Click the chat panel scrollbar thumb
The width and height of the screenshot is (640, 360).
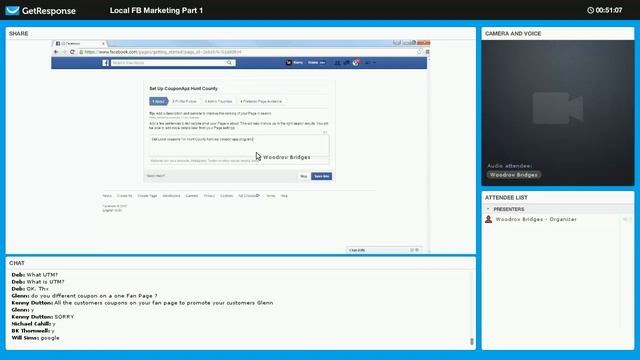pyautogui.click(x=472, y=341)
